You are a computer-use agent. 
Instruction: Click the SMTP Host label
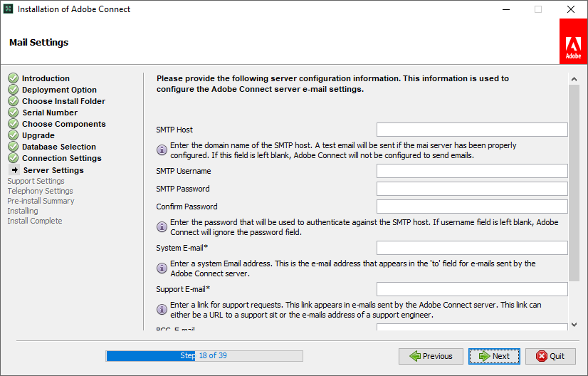pyautogui.click(x=174, y=130)
